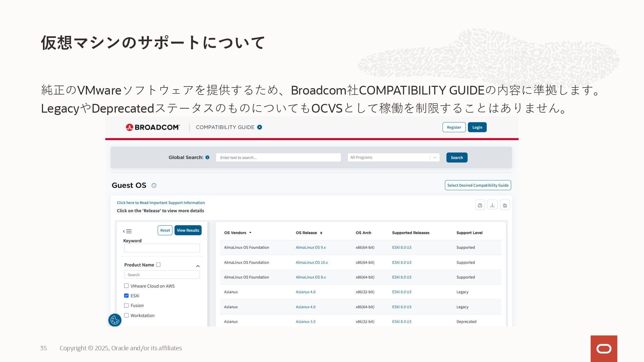
Task: Click the blue Search button
Action: coord(457,158)
